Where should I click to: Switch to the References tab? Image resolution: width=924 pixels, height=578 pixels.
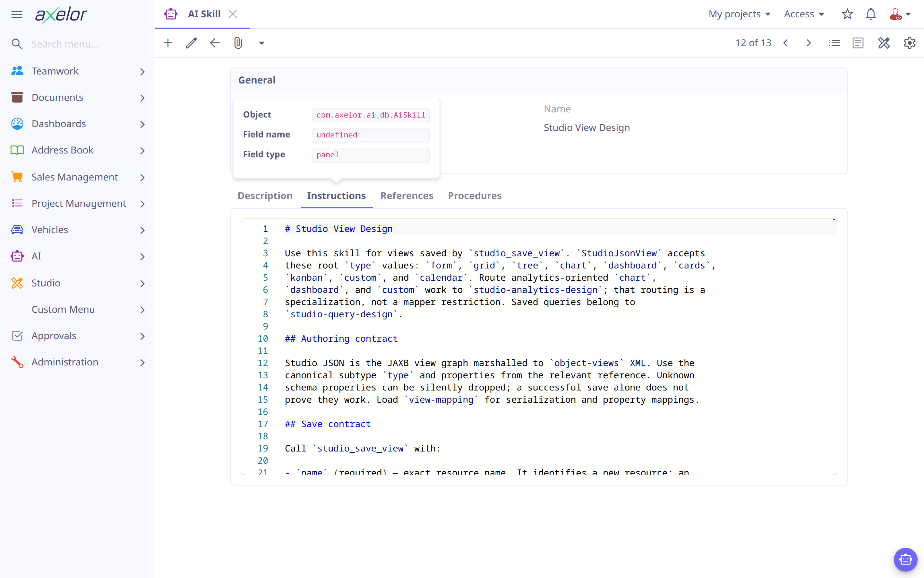[406, 196]
